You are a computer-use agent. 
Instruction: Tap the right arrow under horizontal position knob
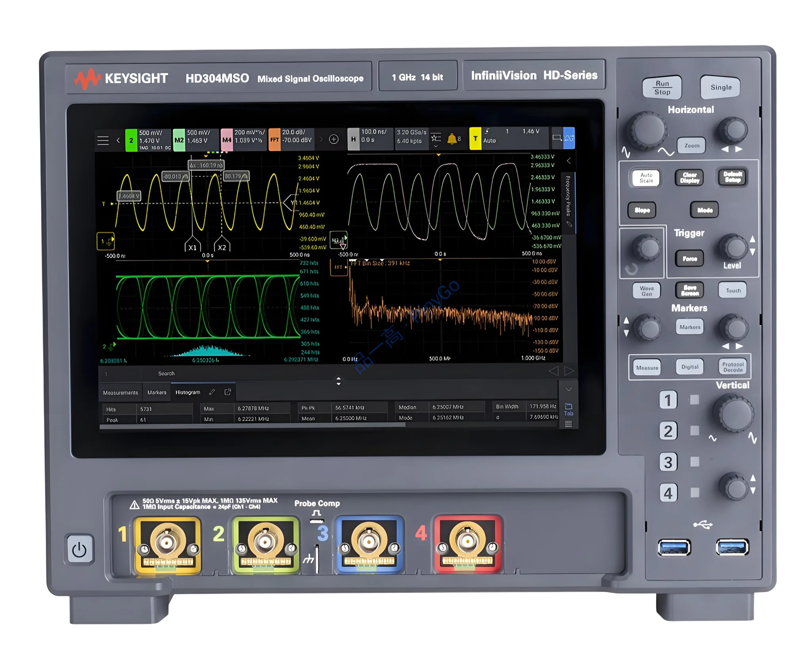tap(739, 149)
